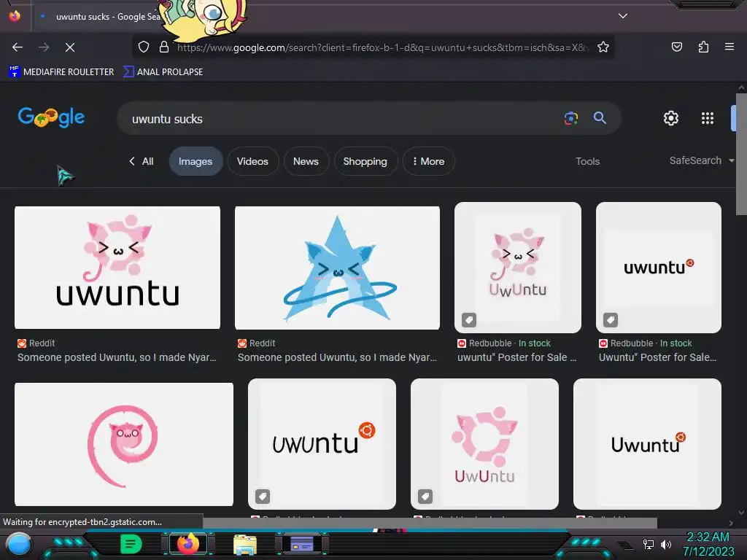Click the padlock site security icon
Viewport: 747px width, 560px height.
coord(164,47)
